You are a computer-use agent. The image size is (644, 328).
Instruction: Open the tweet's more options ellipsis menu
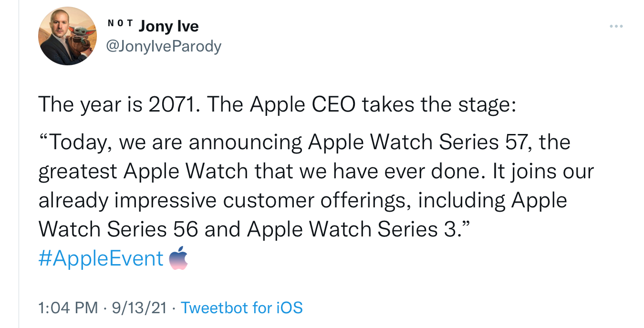click(x=616, y=26)
